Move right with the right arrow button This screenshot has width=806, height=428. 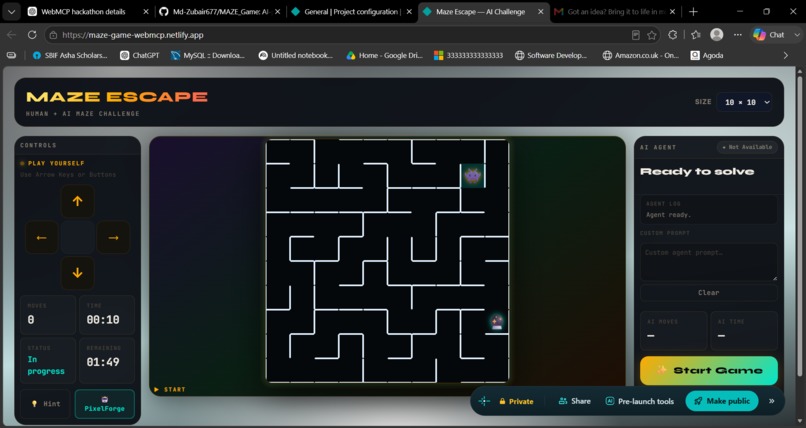tap(114, 237)
